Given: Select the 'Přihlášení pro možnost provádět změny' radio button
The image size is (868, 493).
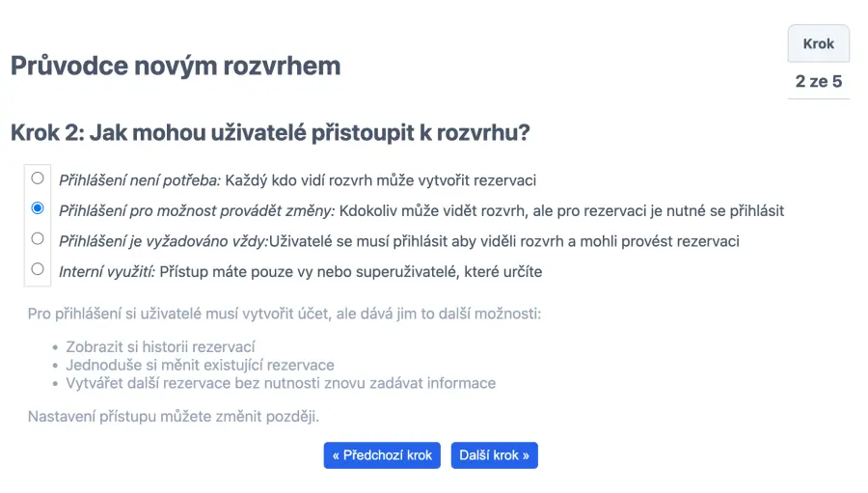Looking at the screenshot, I should coord(38,208).
